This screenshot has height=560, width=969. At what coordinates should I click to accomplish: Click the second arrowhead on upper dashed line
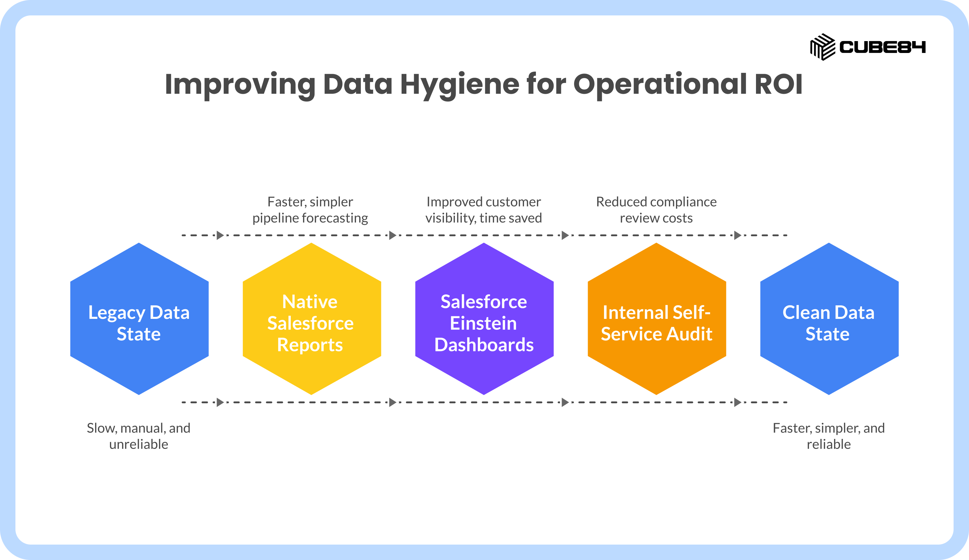click(393, 235)
